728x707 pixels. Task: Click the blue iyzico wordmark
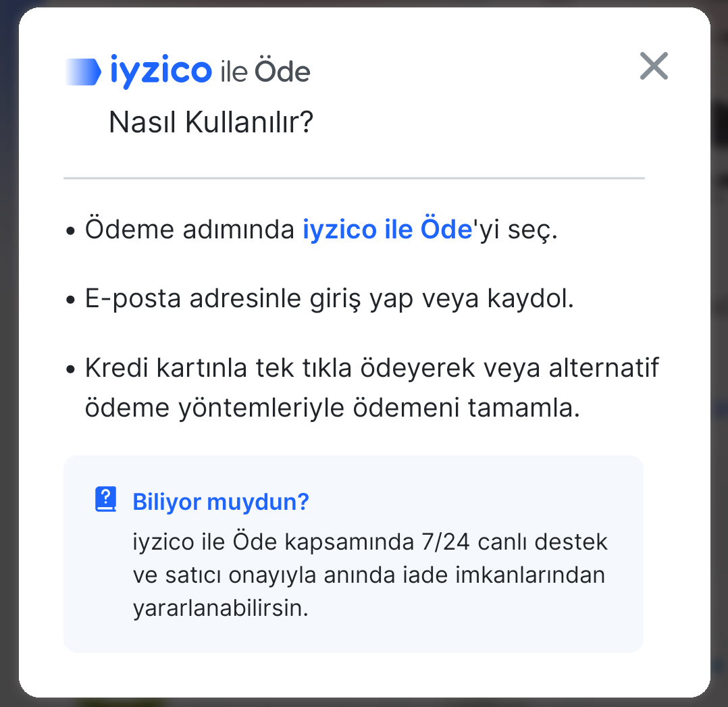click(161, 71)
